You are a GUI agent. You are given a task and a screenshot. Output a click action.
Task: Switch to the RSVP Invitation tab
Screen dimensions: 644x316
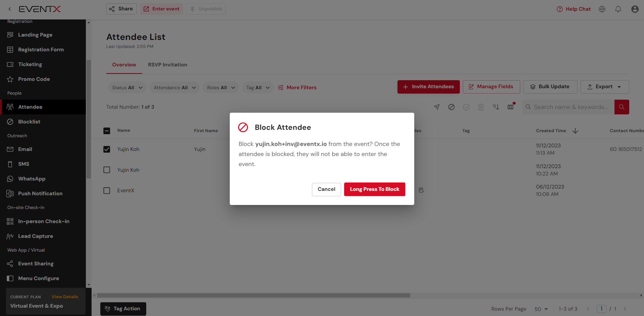[x=167, y=65]
